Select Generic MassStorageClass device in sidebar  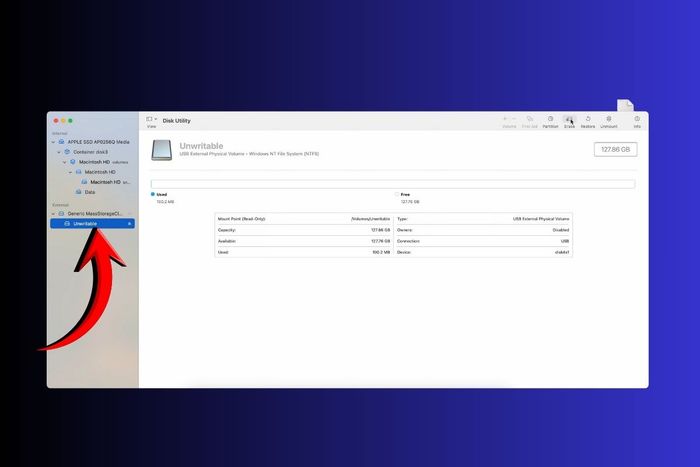point(95,214)
